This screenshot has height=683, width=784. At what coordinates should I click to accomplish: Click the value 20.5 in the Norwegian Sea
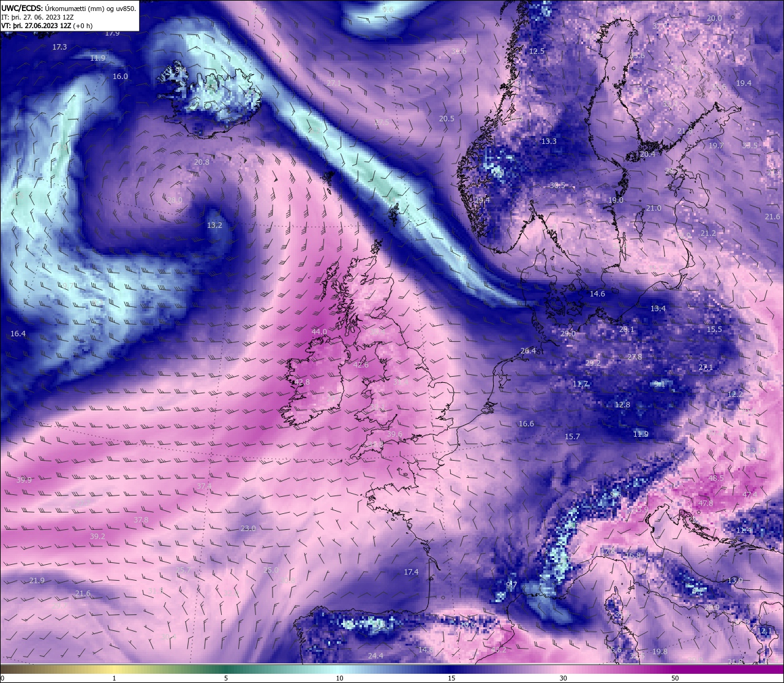pos(447,118)
